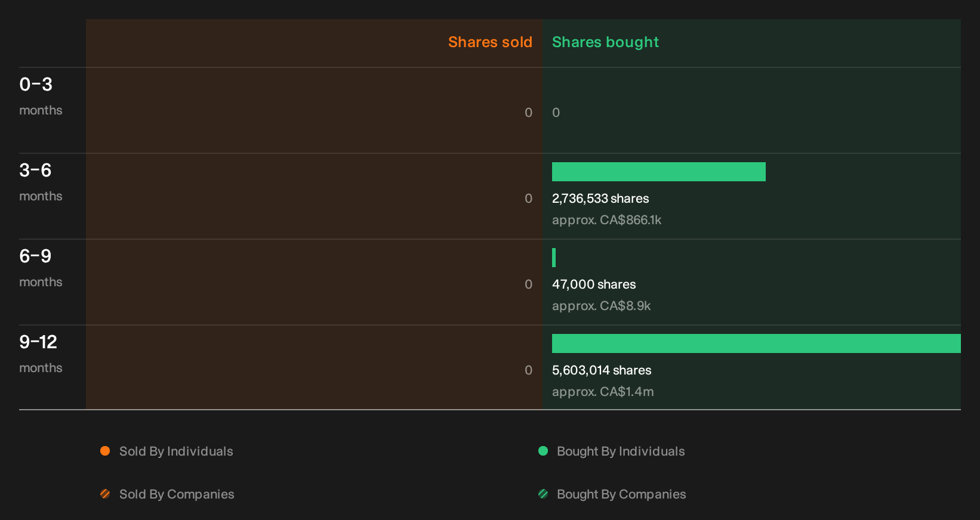Click the 5,603,014 shares value

[602, 370]
